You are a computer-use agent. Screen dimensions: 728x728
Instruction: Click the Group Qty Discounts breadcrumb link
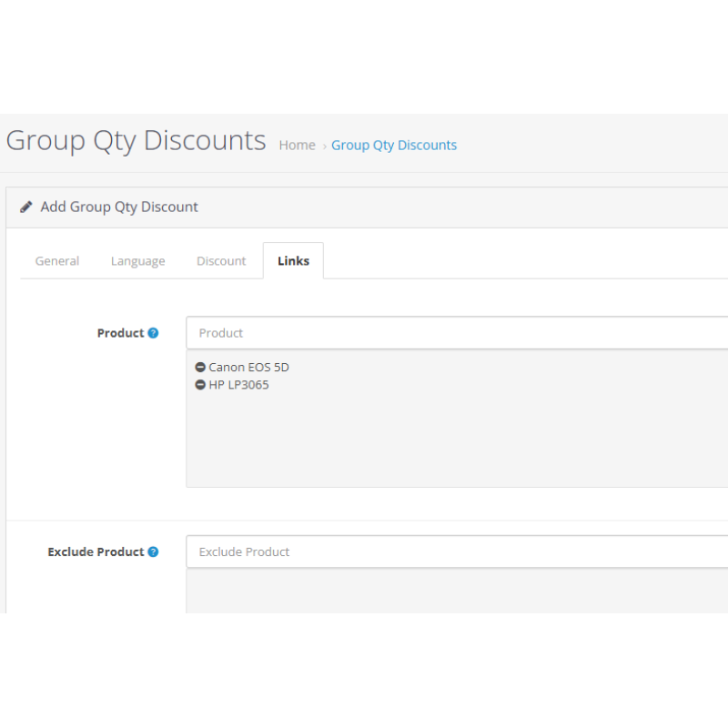(394, 146)
